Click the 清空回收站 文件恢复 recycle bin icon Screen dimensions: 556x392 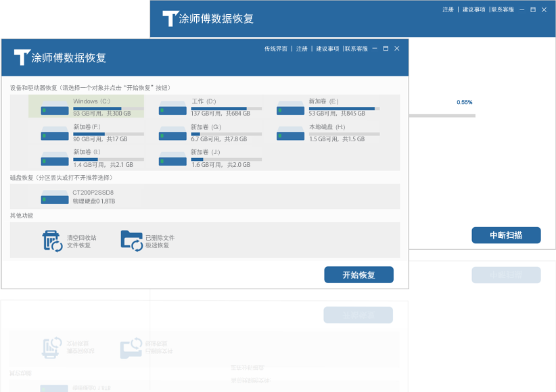pos(52,241)
